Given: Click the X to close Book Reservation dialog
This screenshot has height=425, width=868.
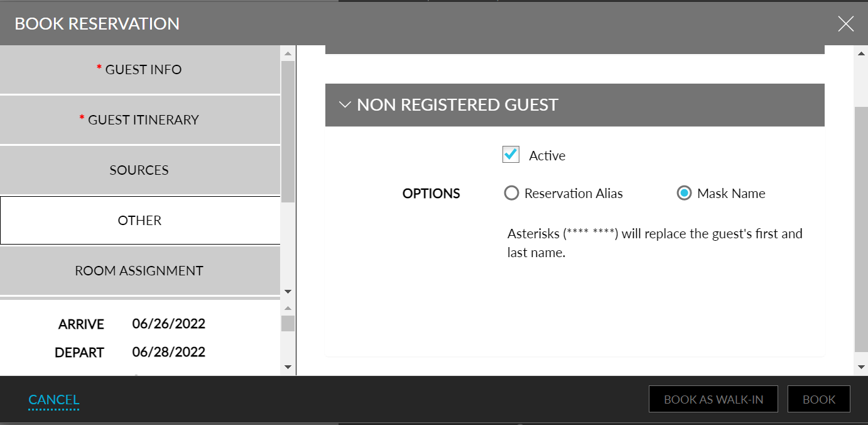Looking at the screenshot, I should click(845, 23).
